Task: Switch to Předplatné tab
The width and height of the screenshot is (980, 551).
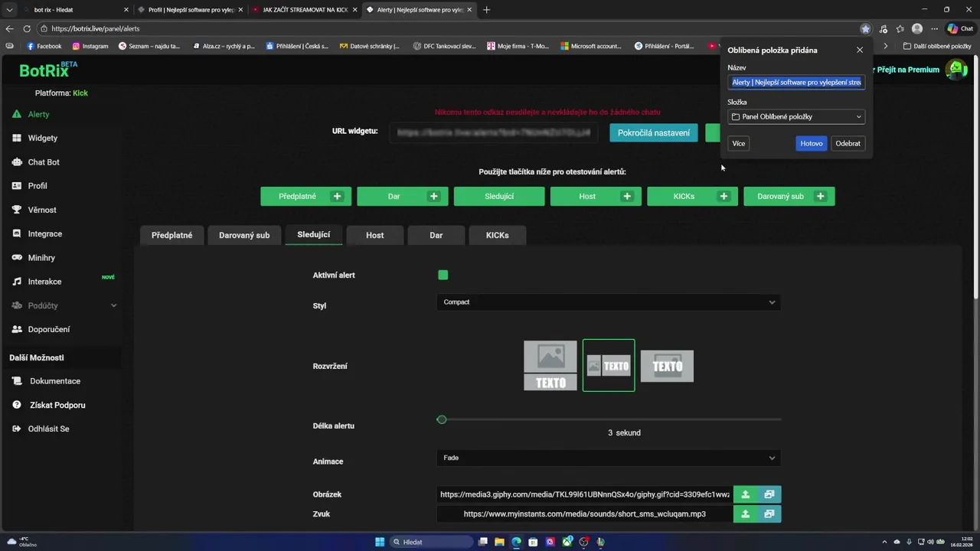Action: (x=171, y=235)
